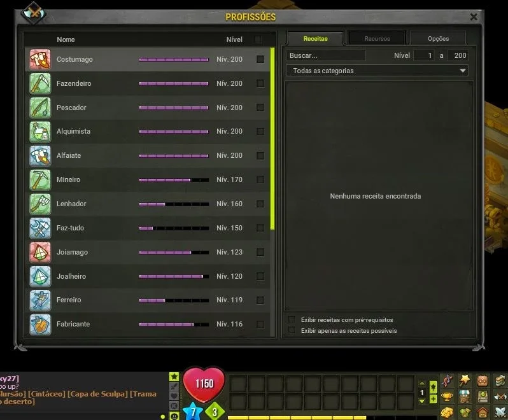Switch to the Recursos tab

[377, 39]
